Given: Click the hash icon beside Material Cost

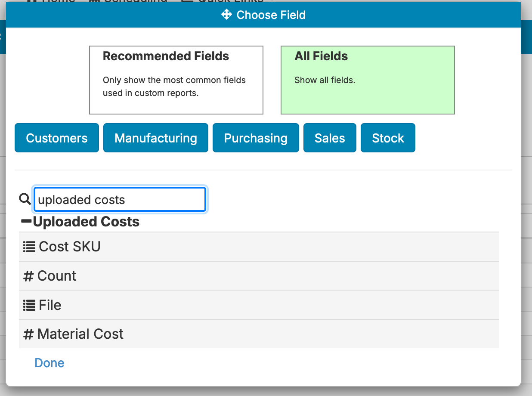Looking at the screenshot, I should [x=28, y=334].
